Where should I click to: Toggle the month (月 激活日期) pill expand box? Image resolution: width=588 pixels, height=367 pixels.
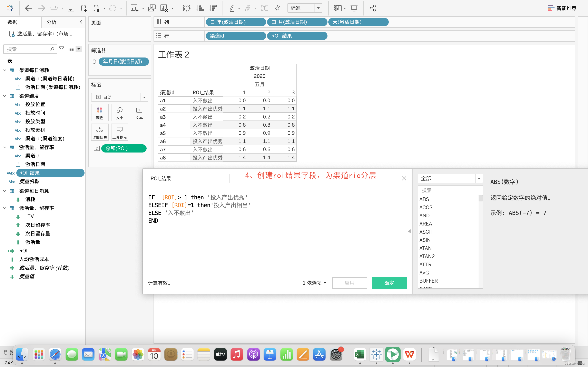(x=274, y=22)
